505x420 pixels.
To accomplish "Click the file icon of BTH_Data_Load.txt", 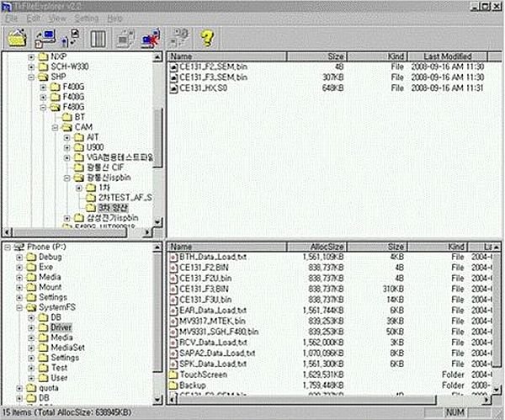I will 174,258.
